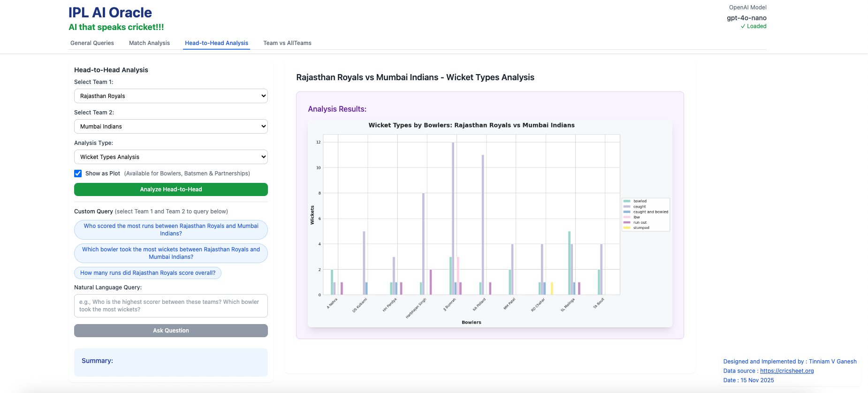The height and width of the screenshot is (393, 868).
Task: Click the green Loaded checkmark icon
Action: click(743, 26)
